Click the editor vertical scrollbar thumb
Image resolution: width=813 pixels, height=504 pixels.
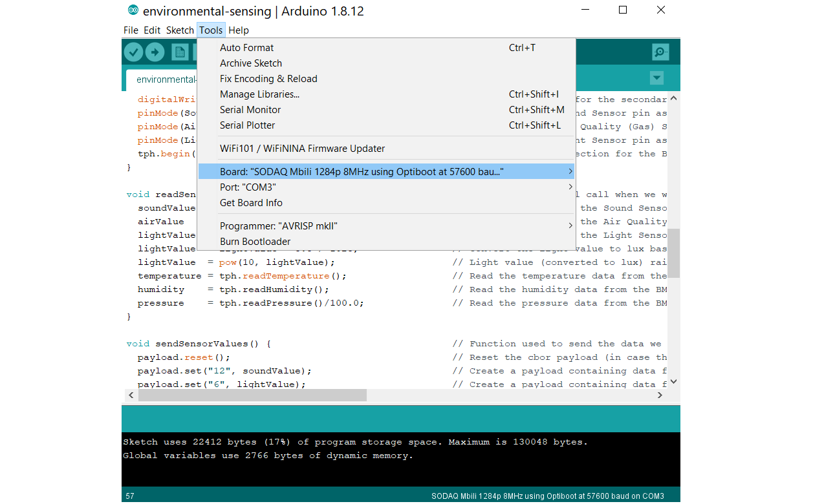(673, 253)
